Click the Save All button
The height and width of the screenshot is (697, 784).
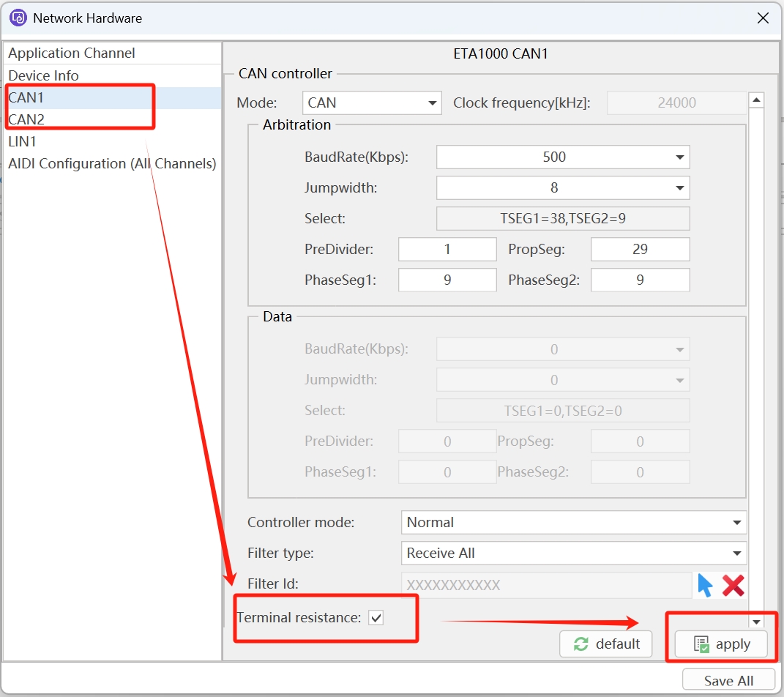(728, 681)
